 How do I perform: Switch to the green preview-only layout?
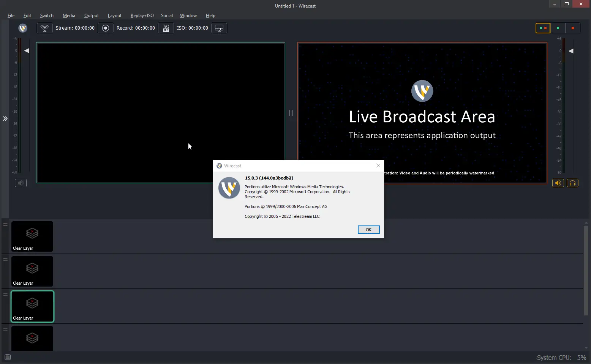(x=558, y=28)
